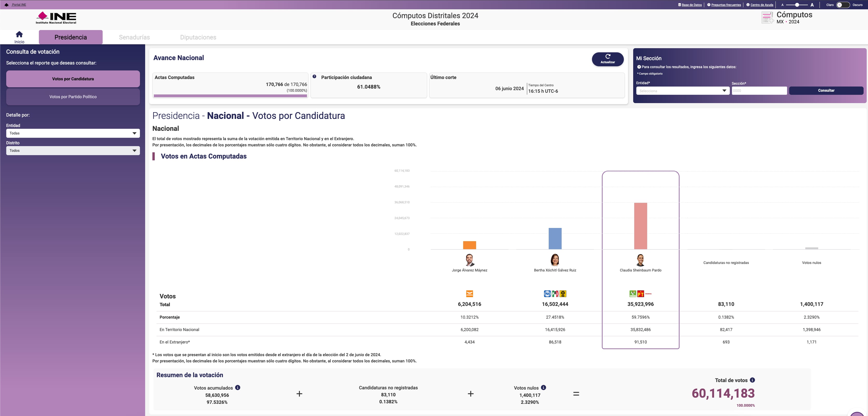Click the Mi Sección help question icon
868x416 pixels.
pos(639,67)
